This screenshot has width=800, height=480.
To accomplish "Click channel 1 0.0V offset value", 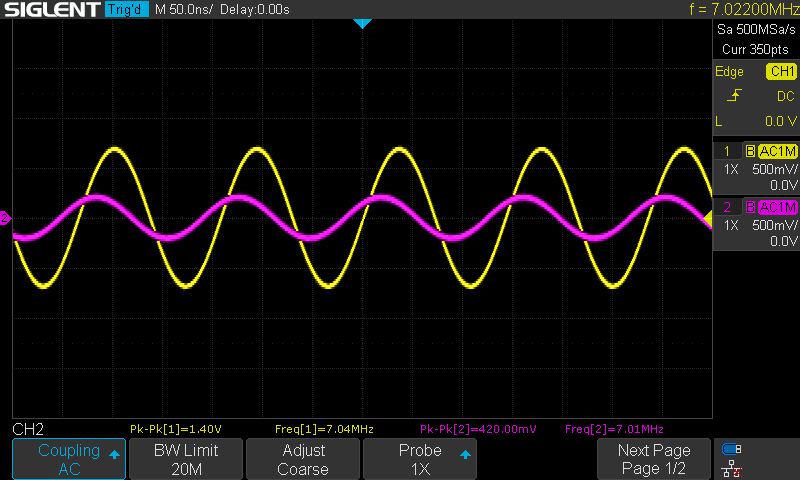I will pyautogui.click(x=783, y=185).
